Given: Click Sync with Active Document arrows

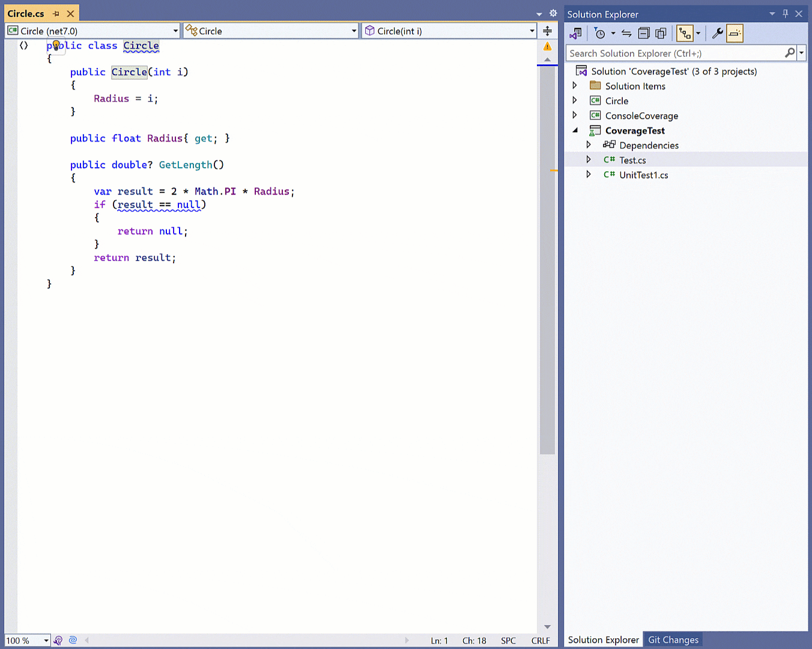Looking at the screenshot, I should [626, 34].
